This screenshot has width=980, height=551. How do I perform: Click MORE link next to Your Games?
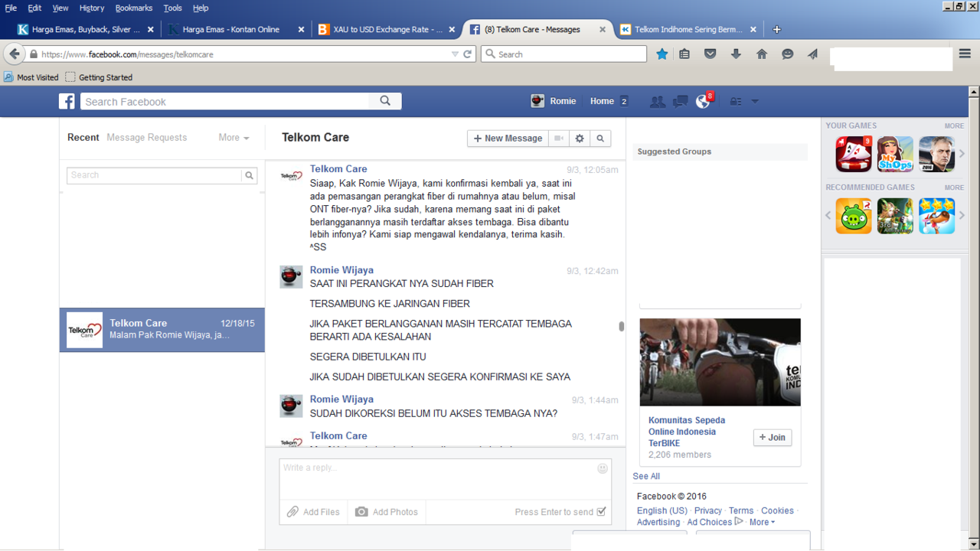click(954, 126)
